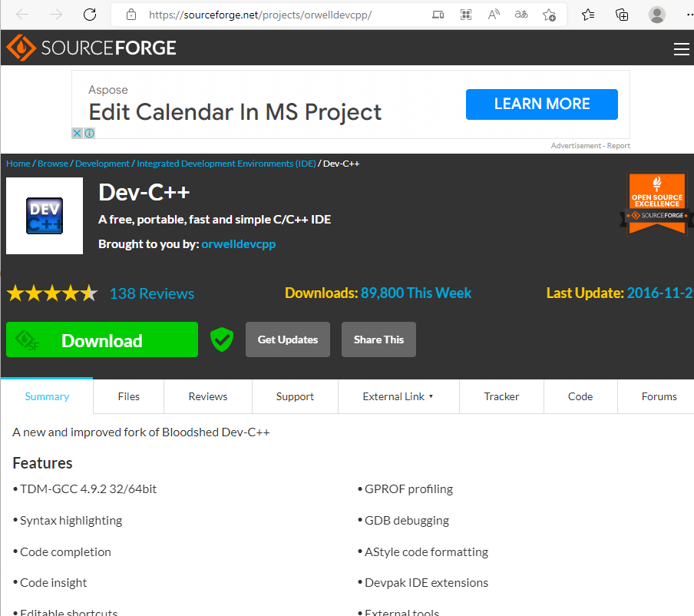Click the QR/grid icon in address bar
The width and height of the screenshot is (694, 616).
(466, 15)
